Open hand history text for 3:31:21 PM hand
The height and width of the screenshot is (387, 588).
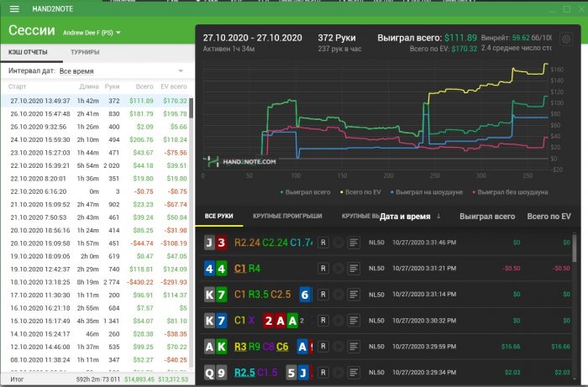(354, 269)
